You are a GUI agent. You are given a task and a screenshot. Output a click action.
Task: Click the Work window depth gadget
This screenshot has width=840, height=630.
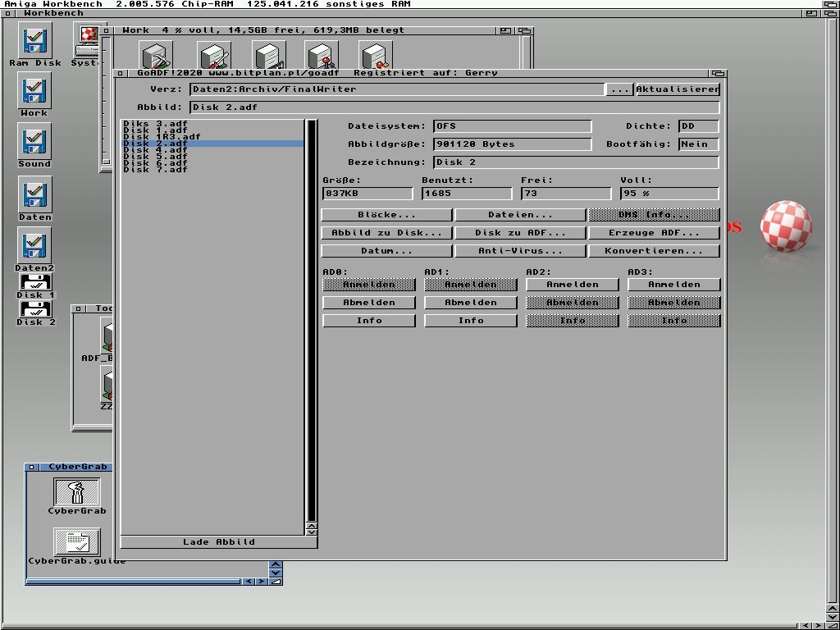pyautogui.click(x=524, y=30)
